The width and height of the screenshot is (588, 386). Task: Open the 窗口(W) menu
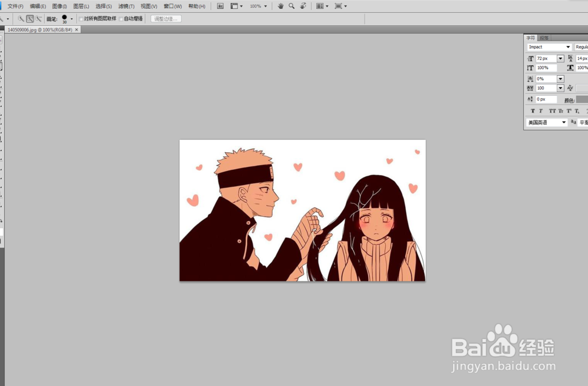[x=172, y=6]
